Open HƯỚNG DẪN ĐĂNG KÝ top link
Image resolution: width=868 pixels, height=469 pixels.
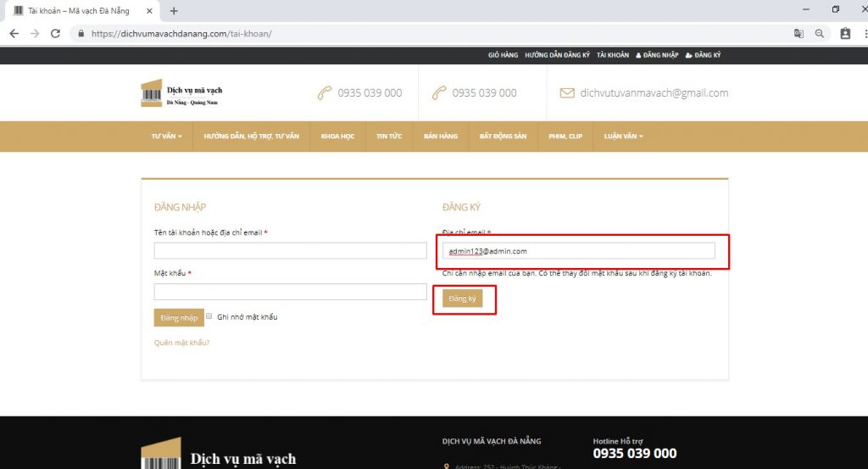coord(557,55)
